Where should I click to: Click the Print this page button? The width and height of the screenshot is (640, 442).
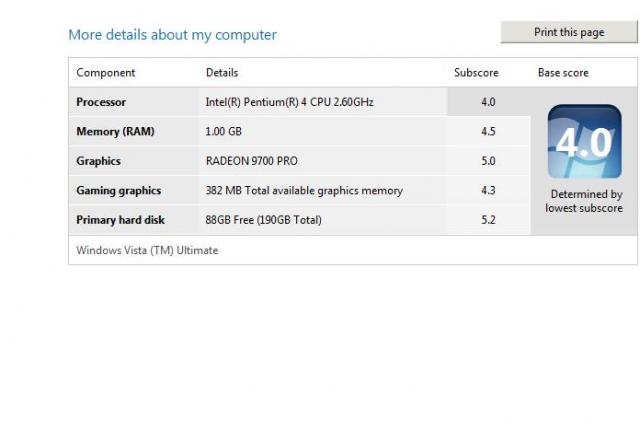click(569, 32)
